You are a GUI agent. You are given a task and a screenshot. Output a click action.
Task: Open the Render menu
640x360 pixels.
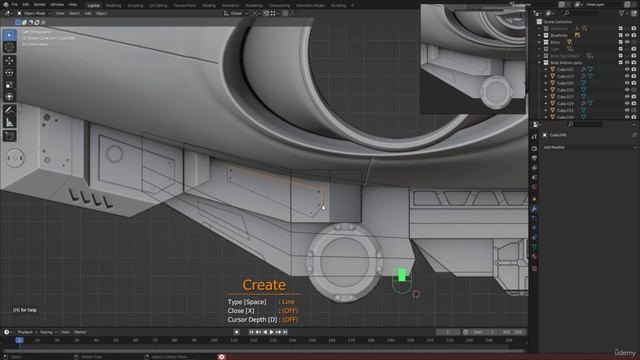click(x=40, y=4)
